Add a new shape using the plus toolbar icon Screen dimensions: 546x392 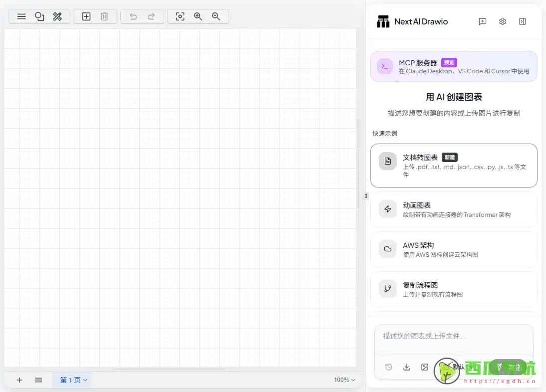[x=86, y=16]
